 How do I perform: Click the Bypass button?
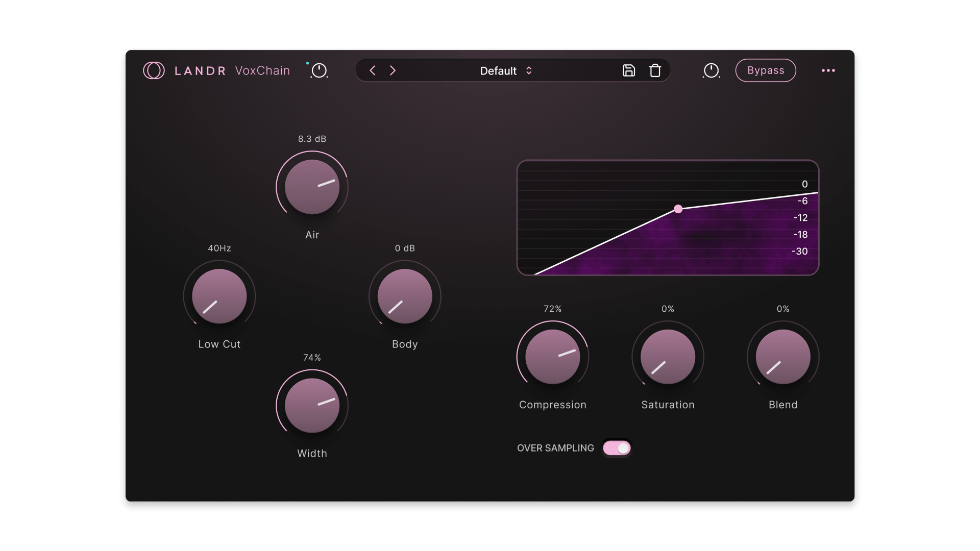point(766,70)
